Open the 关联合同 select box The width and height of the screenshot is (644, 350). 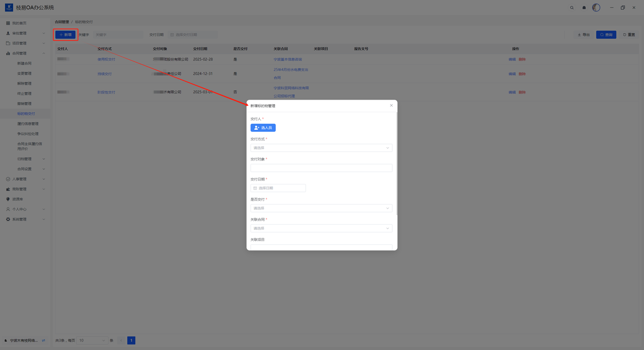(321, 228)
